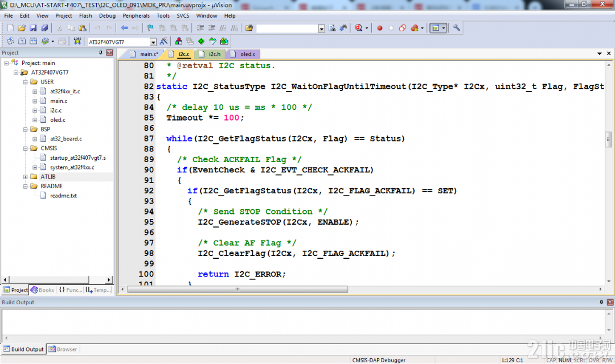Screen dimensions: 615x364
Task: Save the current file with the floppy icon
Action: coord(34,28)
